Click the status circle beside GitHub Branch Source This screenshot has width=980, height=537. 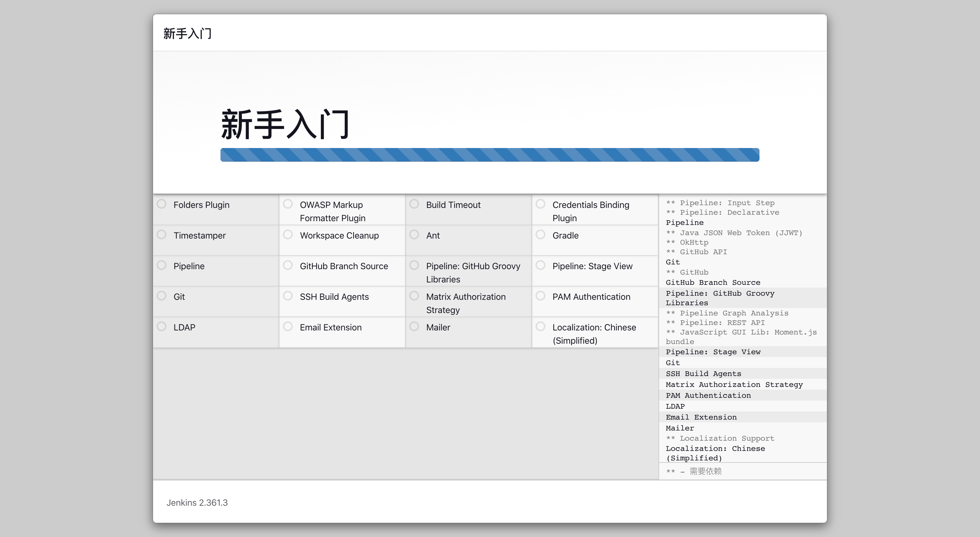pyautogui.click(x=288, y=265)
